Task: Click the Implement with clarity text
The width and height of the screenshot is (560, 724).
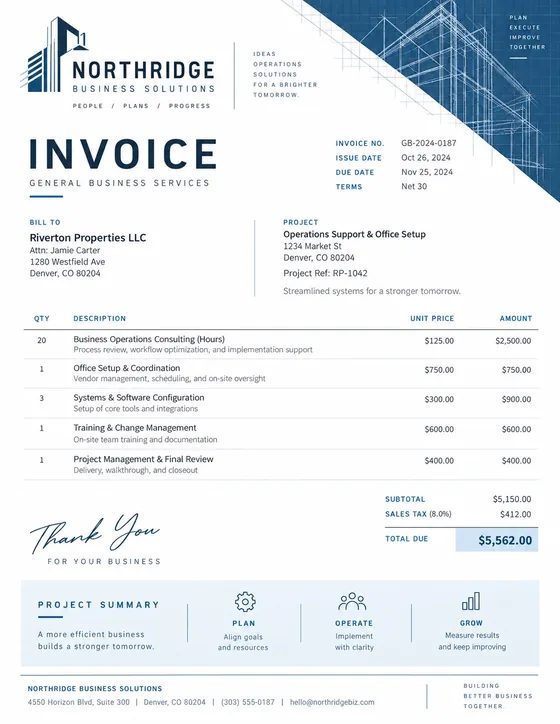Action: (354, 642)
